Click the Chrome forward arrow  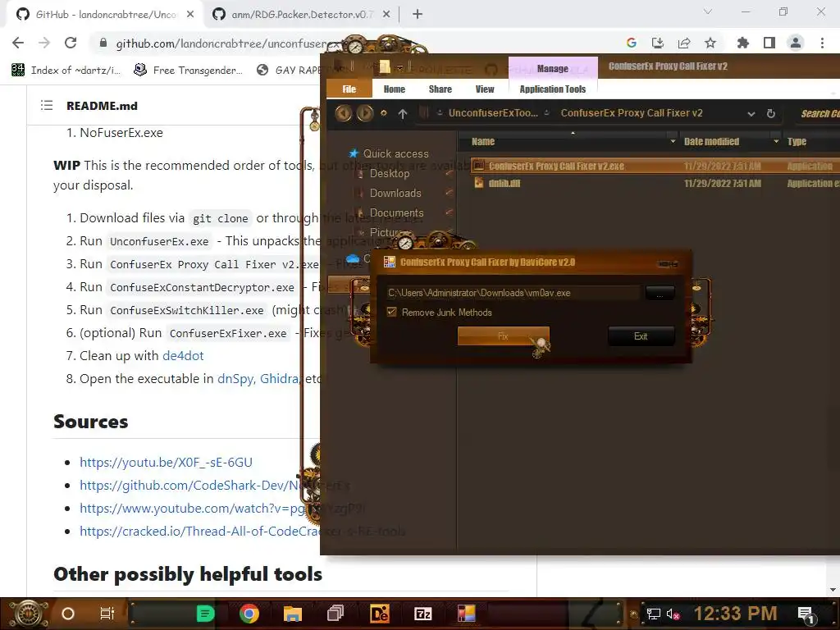(44, 43)
